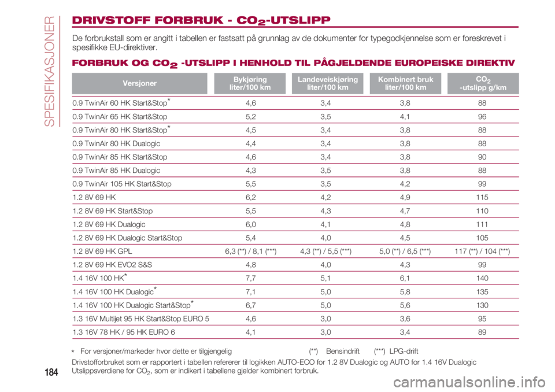This screenshot has height=392, width=555.
Task: Select the "Bykjøring liter/100 km" column header
Action: (250, 84)
